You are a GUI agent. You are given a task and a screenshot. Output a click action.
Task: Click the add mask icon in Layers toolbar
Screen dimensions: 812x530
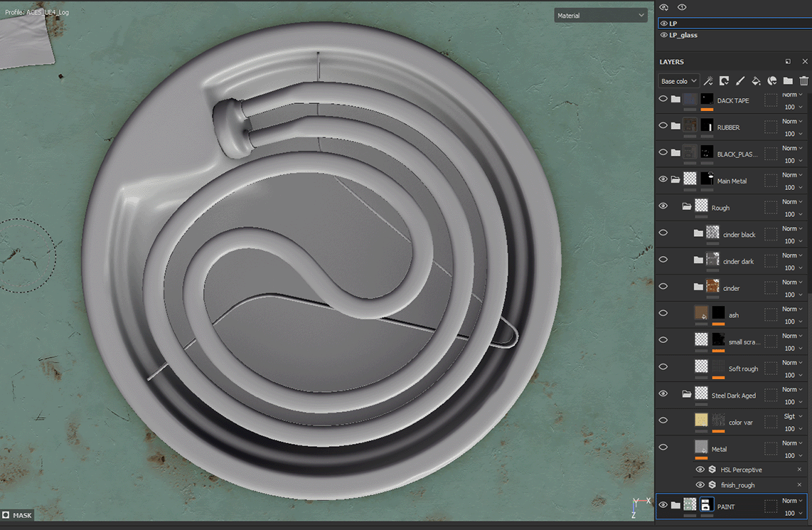[x=724, y=81]
